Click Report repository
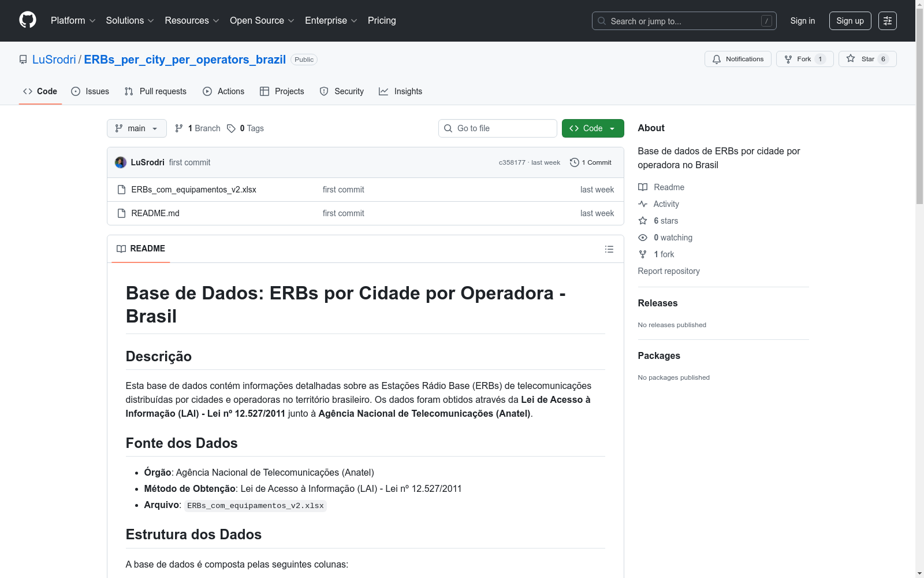924x578 pixels. [x=669, y=271]
